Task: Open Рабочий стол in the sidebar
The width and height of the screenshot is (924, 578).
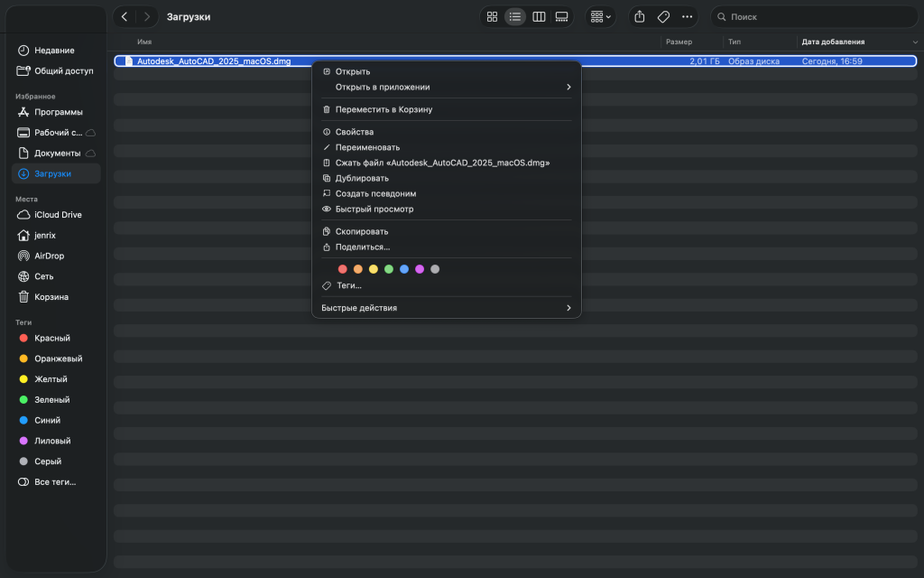Action: pos(56,133)
